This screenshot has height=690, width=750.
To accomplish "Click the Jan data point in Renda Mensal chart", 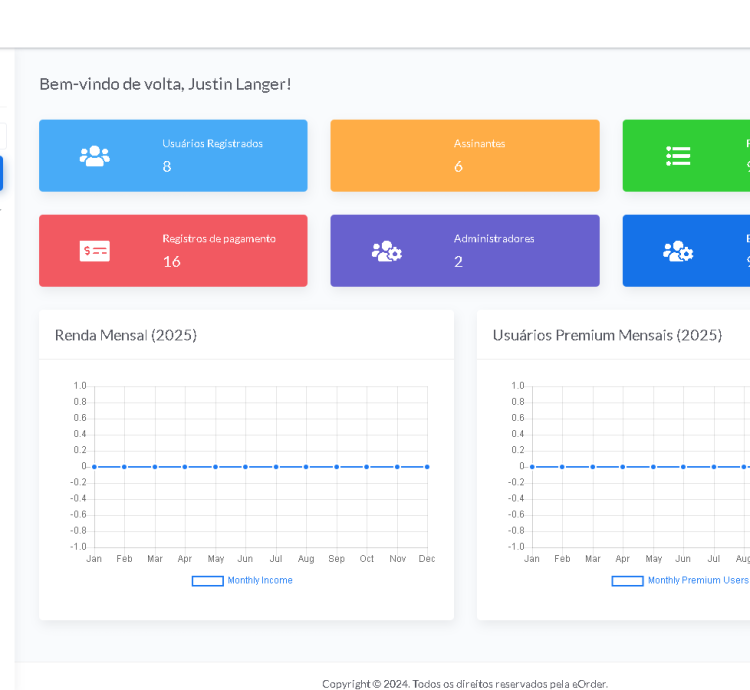I will pyautogui.click(x=94, y=467).
